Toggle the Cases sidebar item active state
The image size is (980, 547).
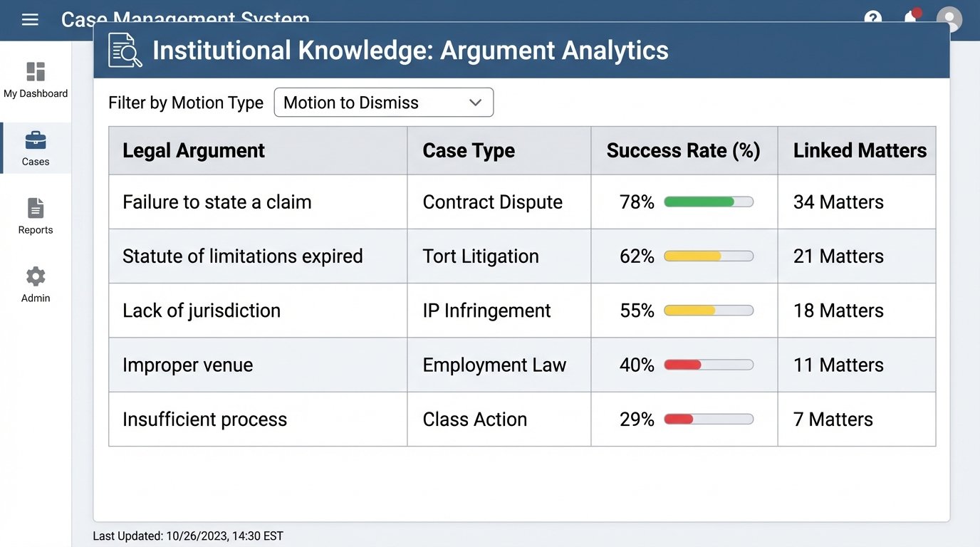click(36, 147)
